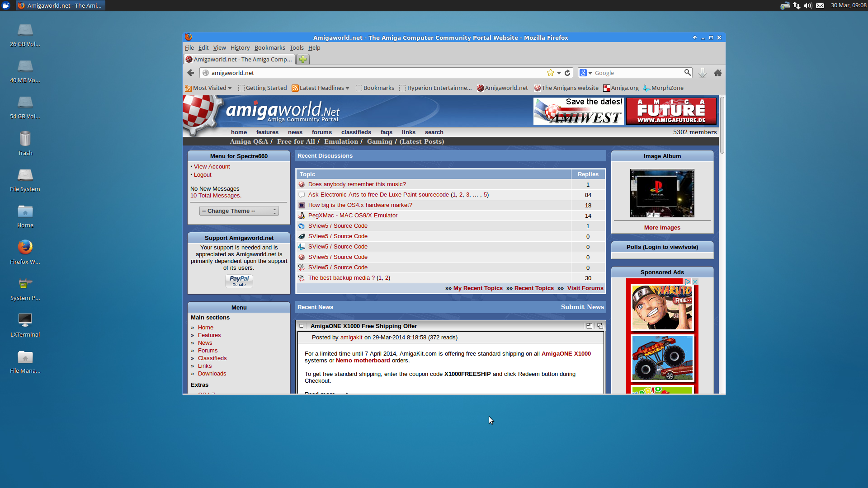Click the search magnifier in the Google box

coord(687,73)
